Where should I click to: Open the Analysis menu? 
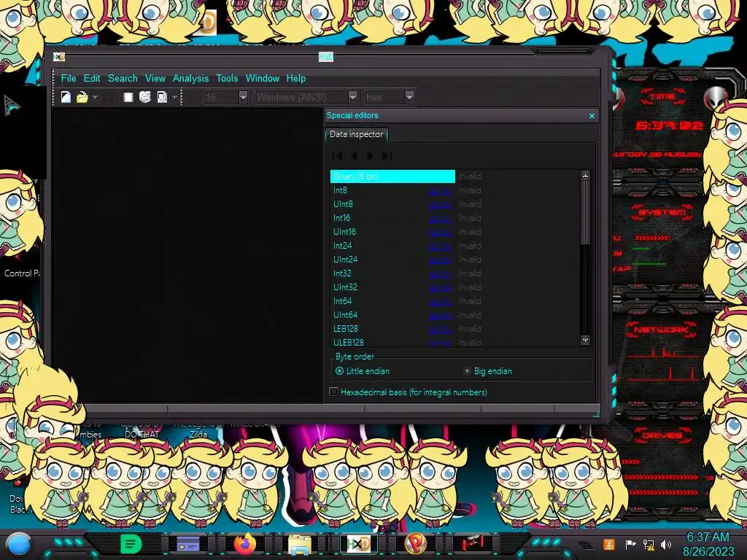click(190, 78)
